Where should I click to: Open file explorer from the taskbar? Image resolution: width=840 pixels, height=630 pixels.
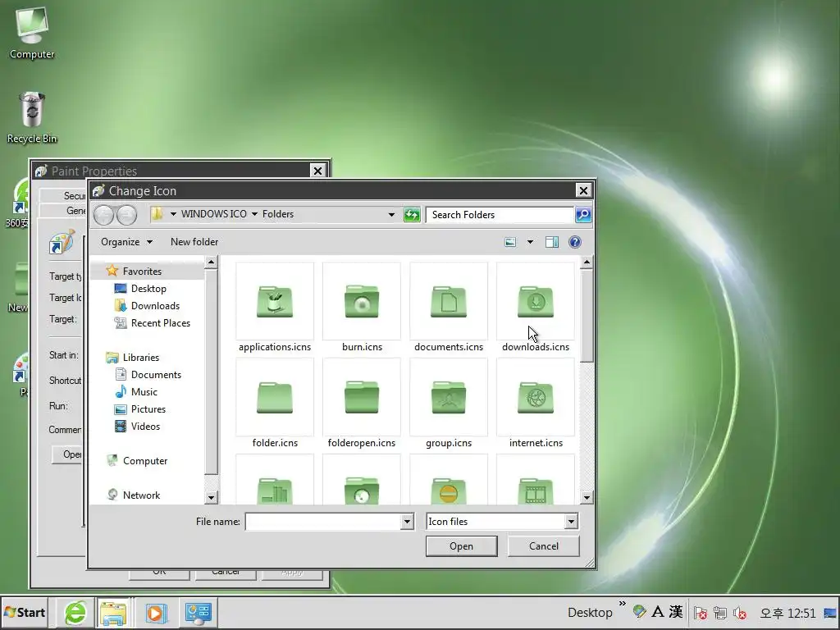click(x=112, y=612)
